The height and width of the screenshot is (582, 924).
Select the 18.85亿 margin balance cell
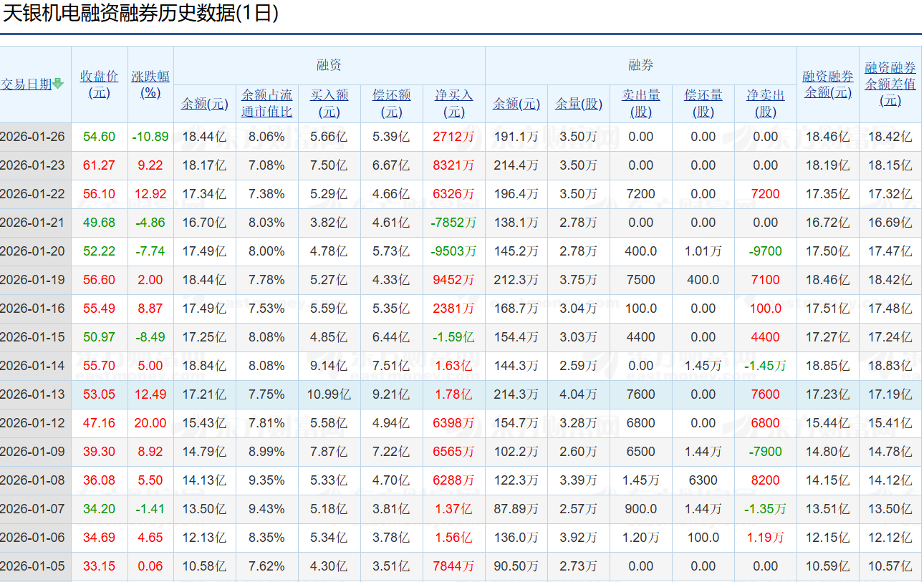tap(828, 366)
